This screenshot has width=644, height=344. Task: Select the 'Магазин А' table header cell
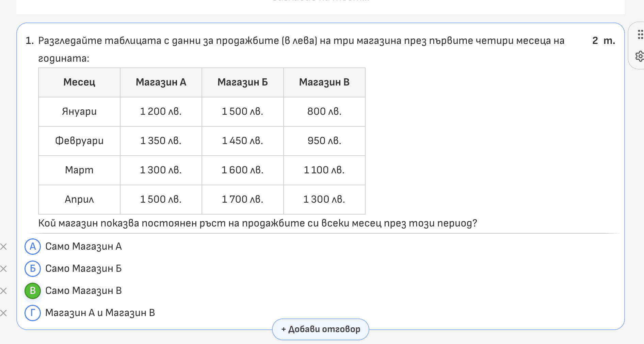click(161, 82)
